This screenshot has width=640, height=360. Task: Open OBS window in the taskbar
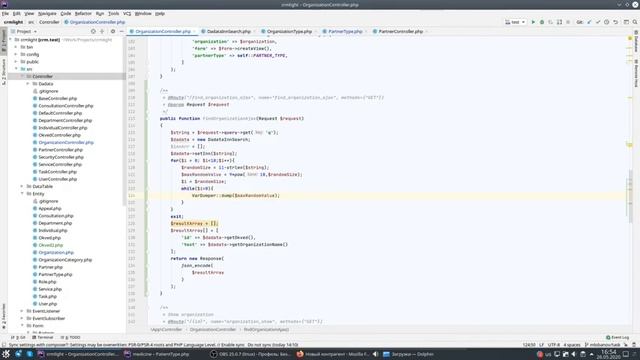[250, 354]
